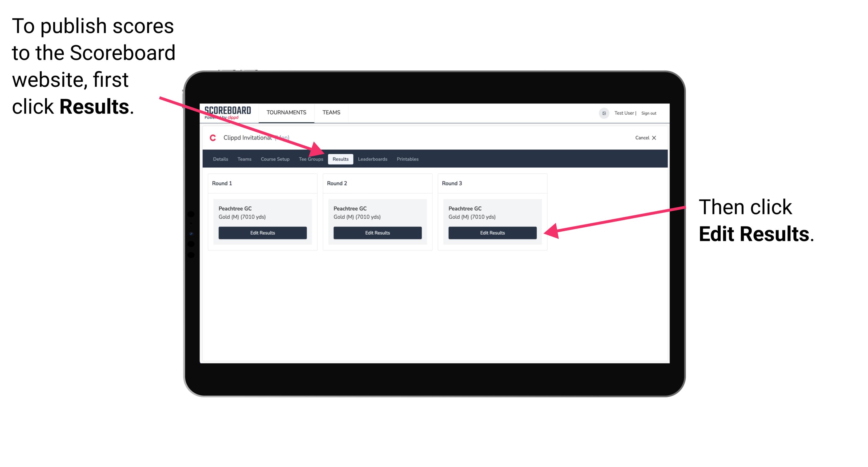Screen dimensions: 868x467
Task: Click the Round 3 Edit Results button
Action: 492,232
